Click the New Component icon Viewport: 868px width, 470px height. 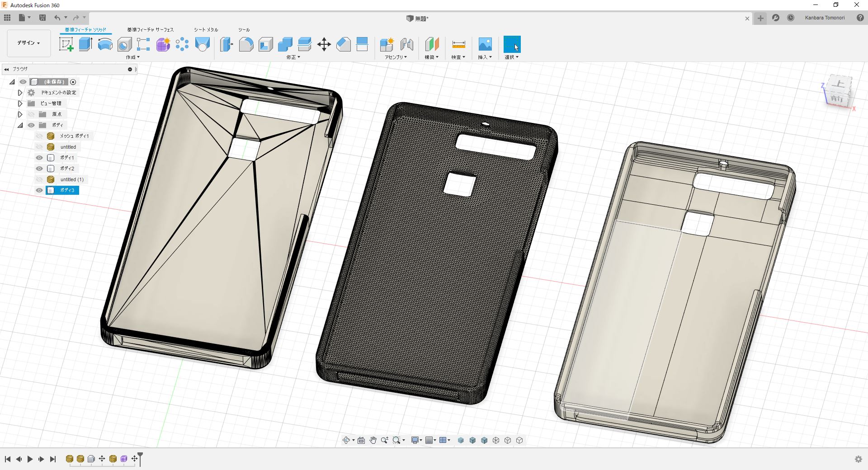coord(387,44)
